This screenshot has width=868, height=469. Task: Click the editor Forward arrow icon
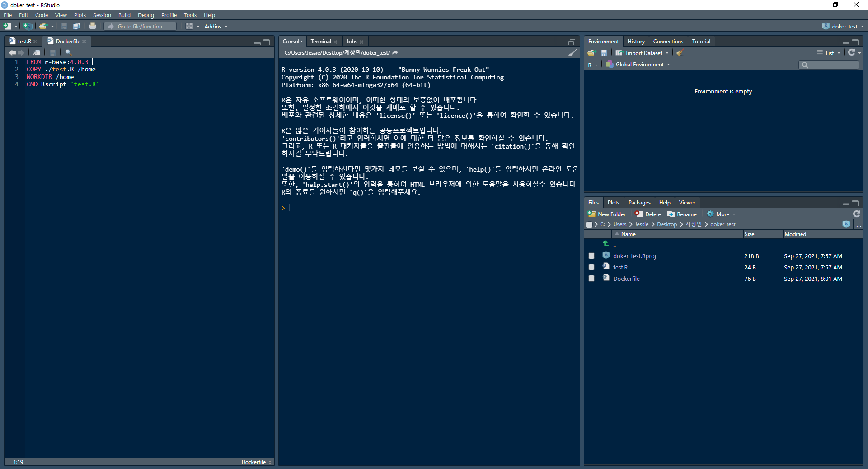click(x=21, y=53)
